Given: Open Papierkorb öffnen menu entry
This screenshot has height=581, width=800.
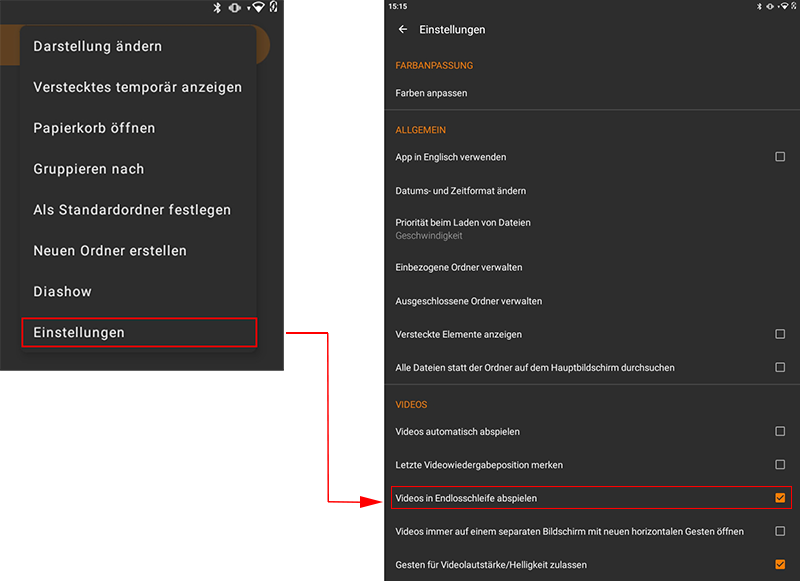Looking at the screenshot, I should point(138,128).
